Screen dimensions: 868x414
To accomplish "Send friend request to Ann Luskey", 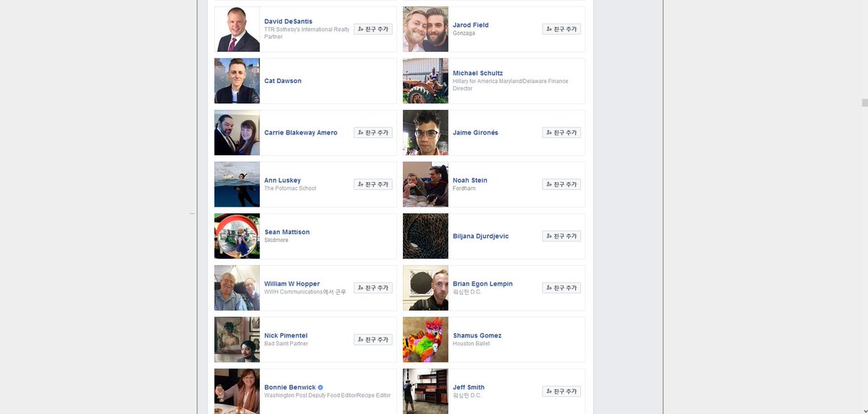I will pyautogui.click(x=373, y=184).
